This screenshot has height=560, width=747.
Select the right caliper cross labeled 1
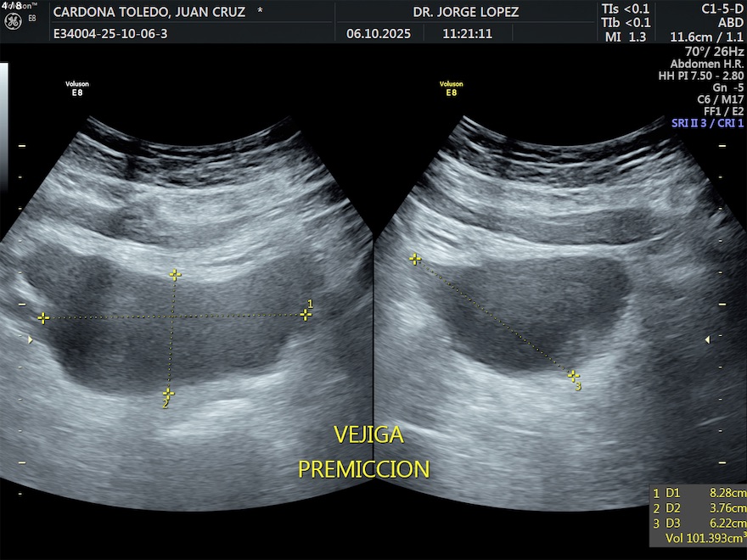pos(306,315)
